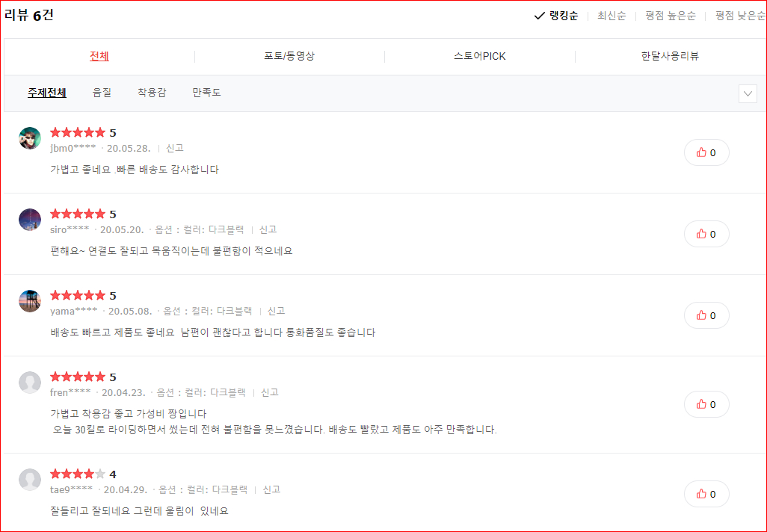
Task: Filter reviews by the 착용감 topic
Action: click(151, 92)
